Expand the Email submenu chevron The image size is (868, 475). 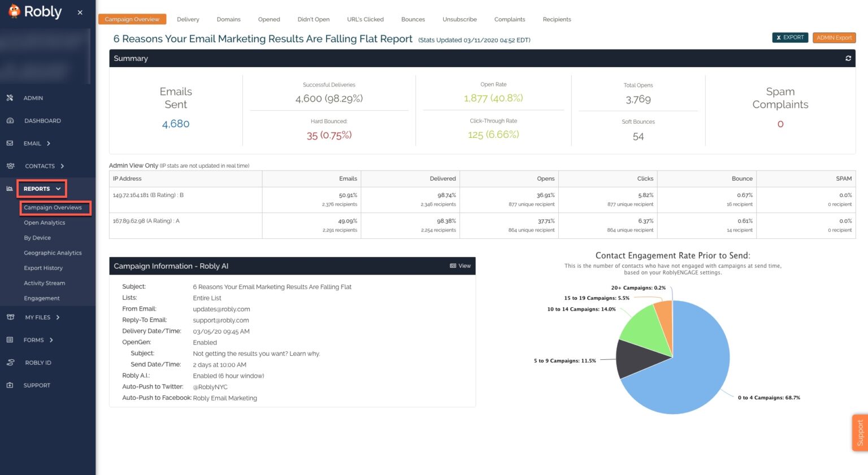point(49,143)
